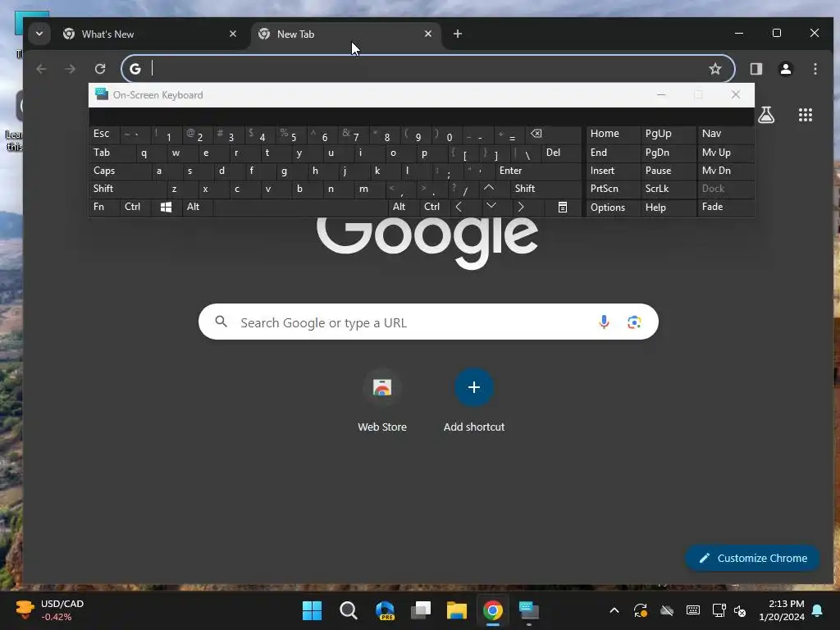Search by image with Google Lens icon
This screenshot has height=630, width=840.
click(x=634, y=322)
